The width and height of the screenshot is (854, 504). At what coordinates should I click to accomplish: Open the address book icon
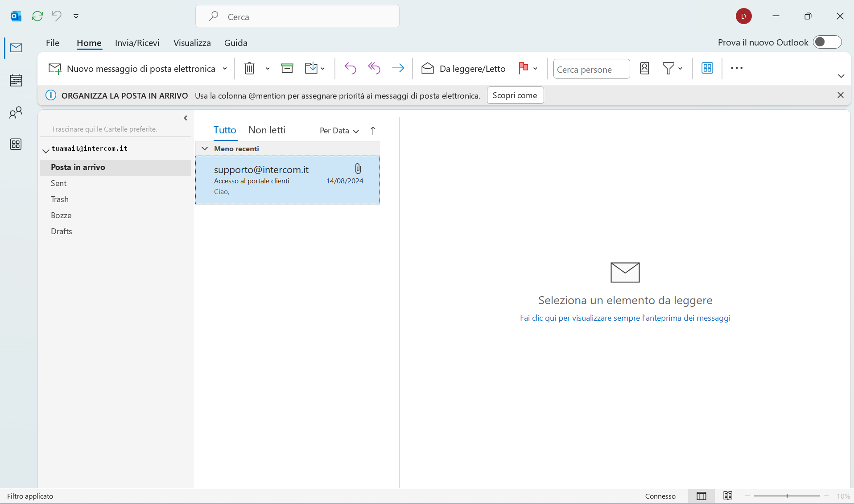click(644, 68)
